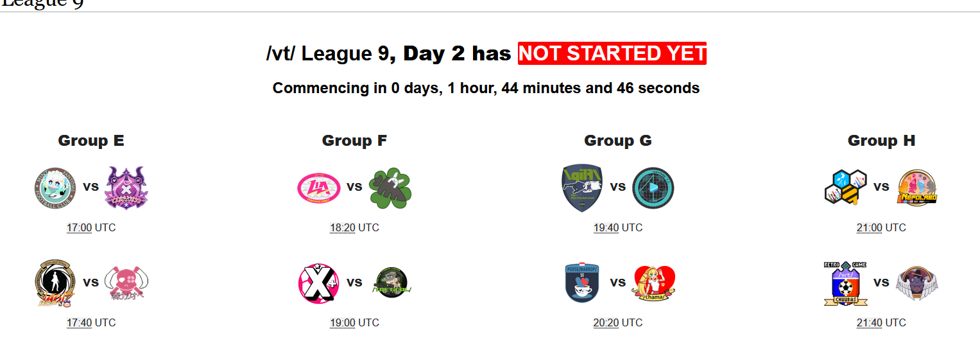Screen dimensions: 980x352
Task: Open the red heart chama logo
Action: [655, 283]
